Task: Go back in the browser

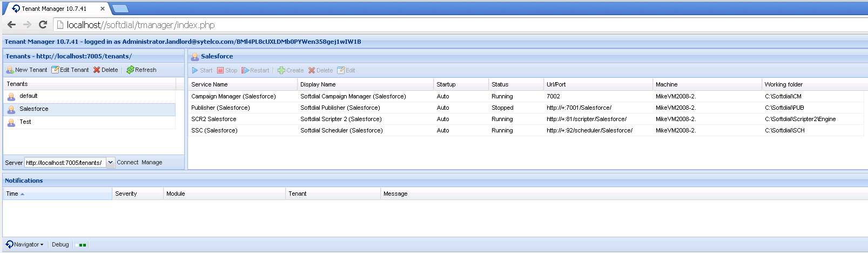Action: click(x=11, y=25)
